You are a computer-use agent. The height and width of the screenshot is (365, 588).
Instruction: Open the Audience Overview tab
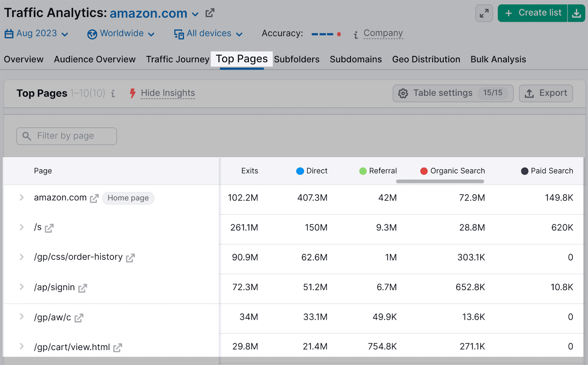click(x=94, y=59)
